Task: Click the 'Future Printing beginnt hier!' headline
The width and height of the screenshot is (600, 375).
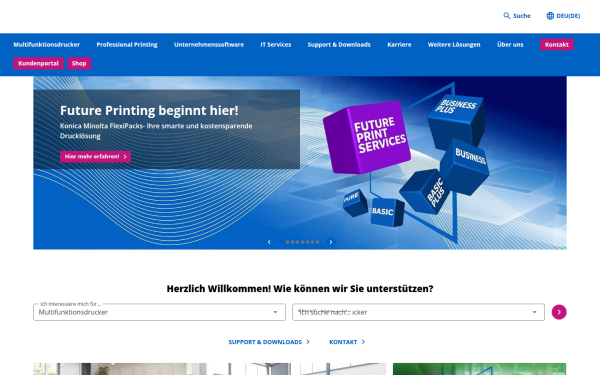Action: pos(149,111)
